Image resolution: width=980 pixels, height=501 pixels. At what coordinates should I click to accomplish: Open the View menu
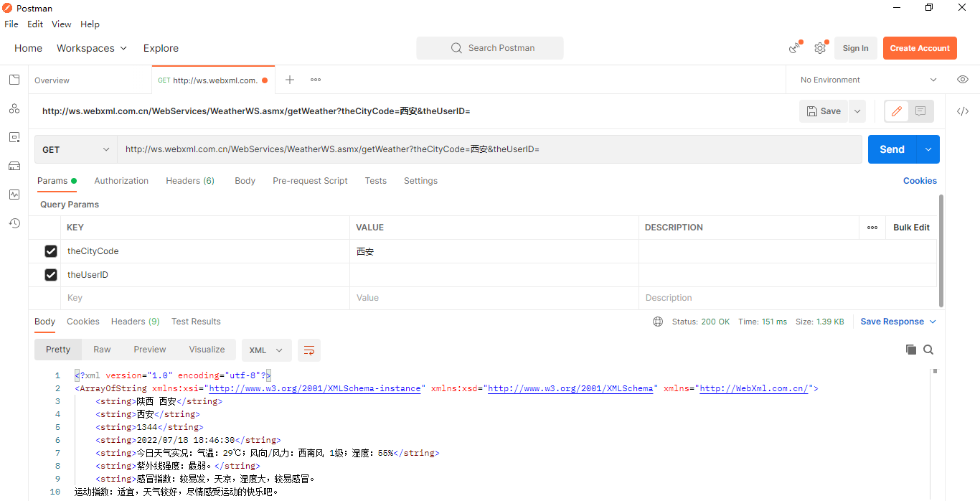click(62, 24)
